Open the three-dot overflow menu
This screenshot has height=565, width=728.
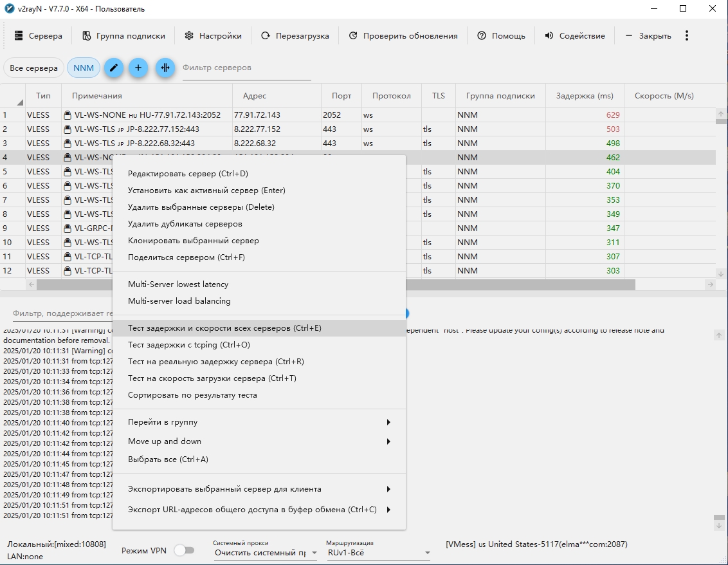(687, 36)
